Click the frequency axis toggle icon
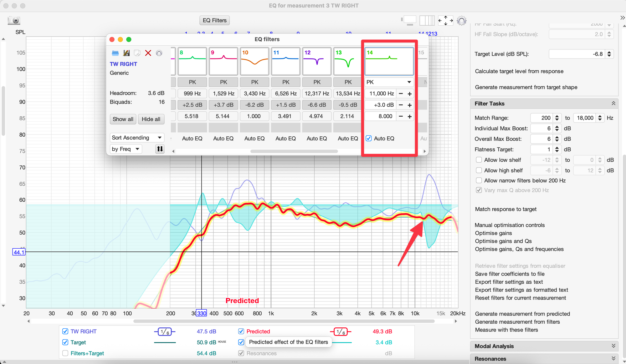The width and height of the screenshot is (626, 364). click(427, 21)
